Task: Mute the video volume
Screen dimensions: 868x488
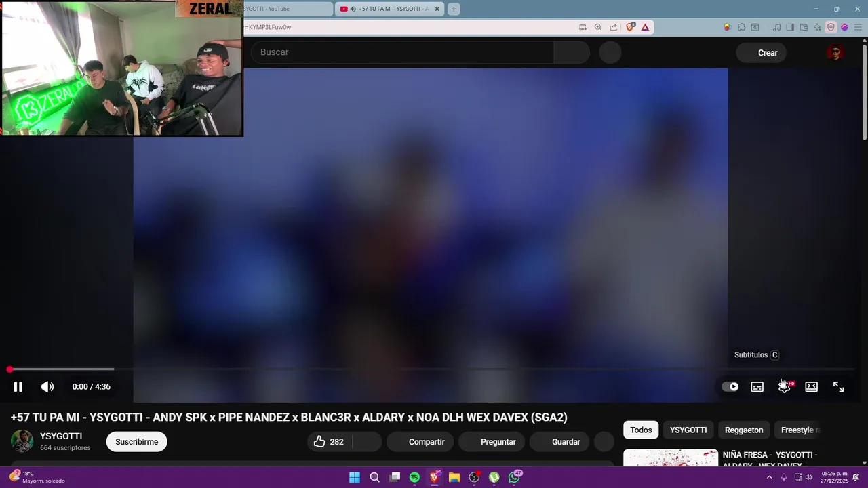Action: coord(47,386)
